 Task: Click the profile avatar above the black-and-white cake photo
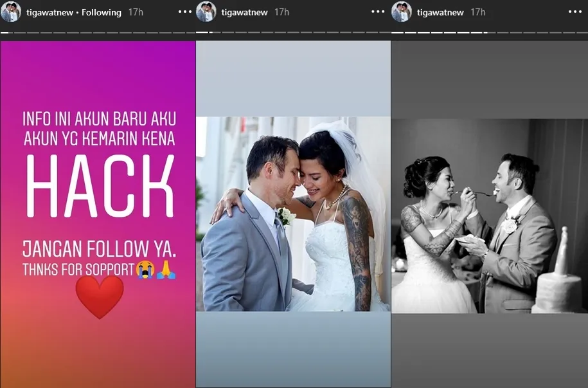pos(402,12)
